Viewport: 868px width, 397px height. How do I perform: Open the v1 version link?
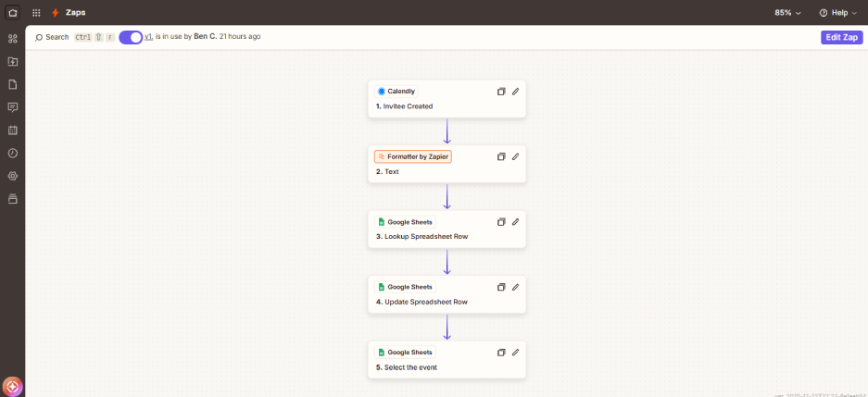click(x=148, y=37)
